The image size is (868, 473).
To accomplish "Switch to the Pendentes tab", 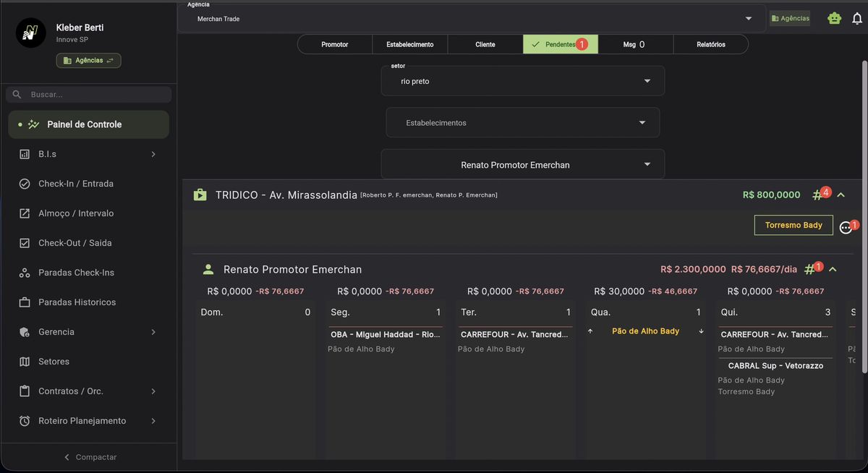I will (x=560, y=44).
